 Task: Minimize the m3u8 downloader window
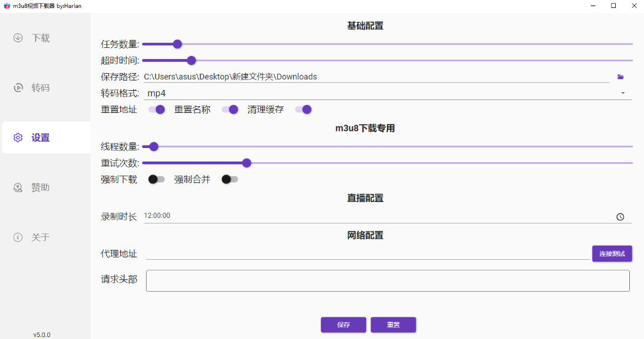594,6
